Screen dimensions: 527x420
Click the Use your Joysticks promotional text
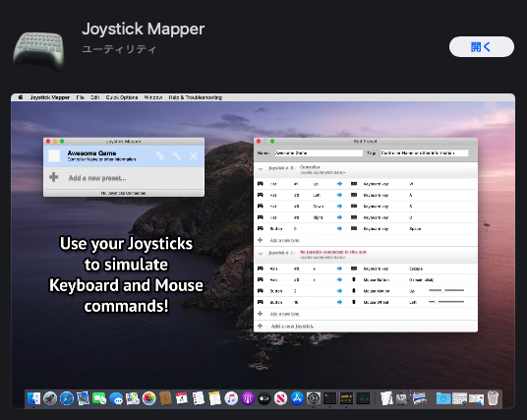point(126,274)
